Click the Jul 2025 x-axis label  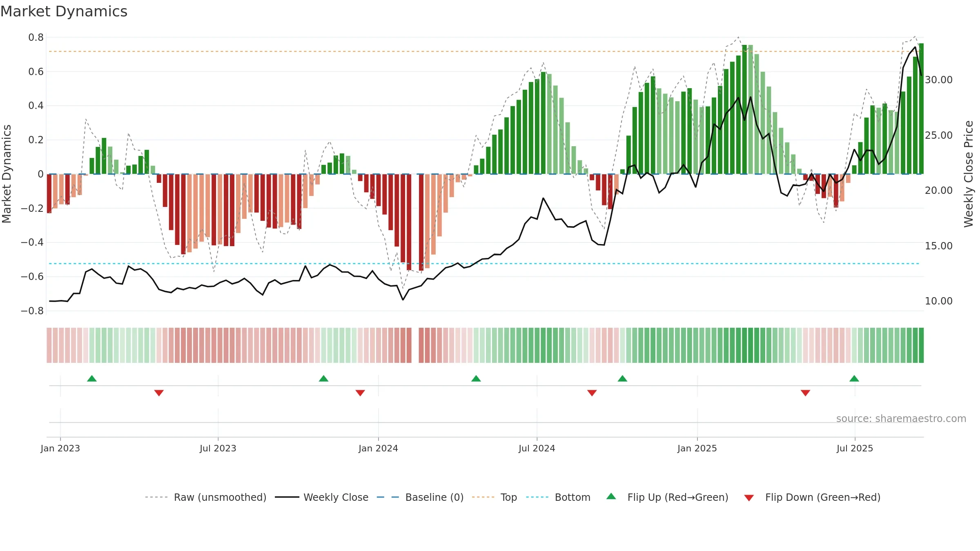855,448
